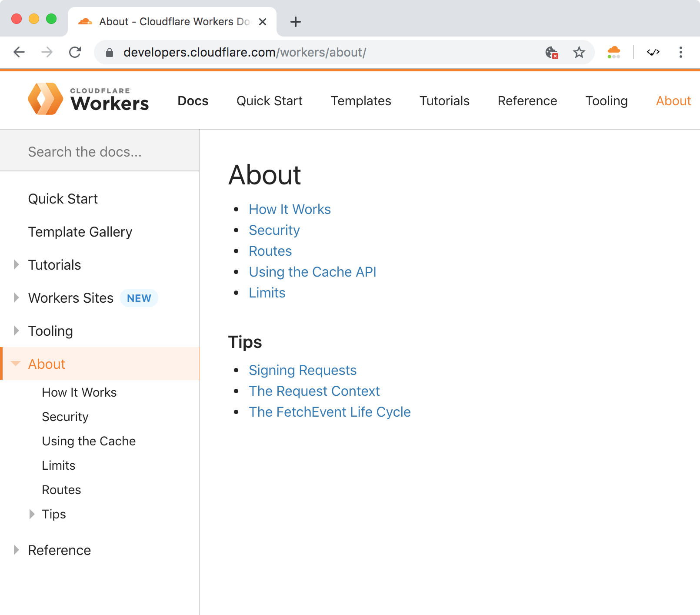This screenshot has width=700, height=615.
Task: Click the padlock site info icon
Action: point(110,52)
